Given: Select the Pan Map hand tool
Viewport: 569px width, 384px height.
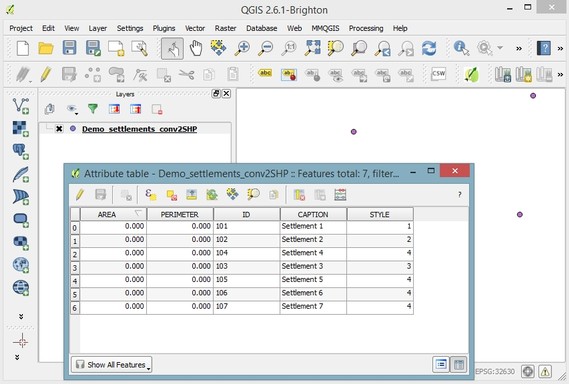Looking at the screenshot, I should point(196,48).
